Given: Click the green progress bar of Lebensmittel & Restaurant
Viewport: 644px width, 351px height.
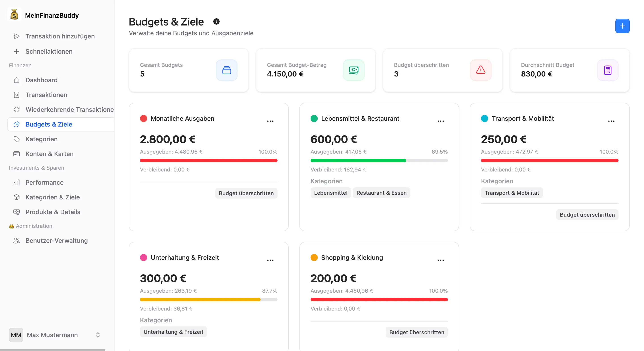Looking at the screenshot, I should click(358, 161).
